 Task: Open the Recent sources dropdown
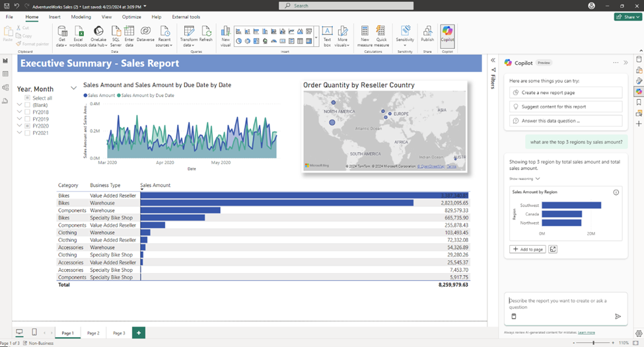click(164, 36)
